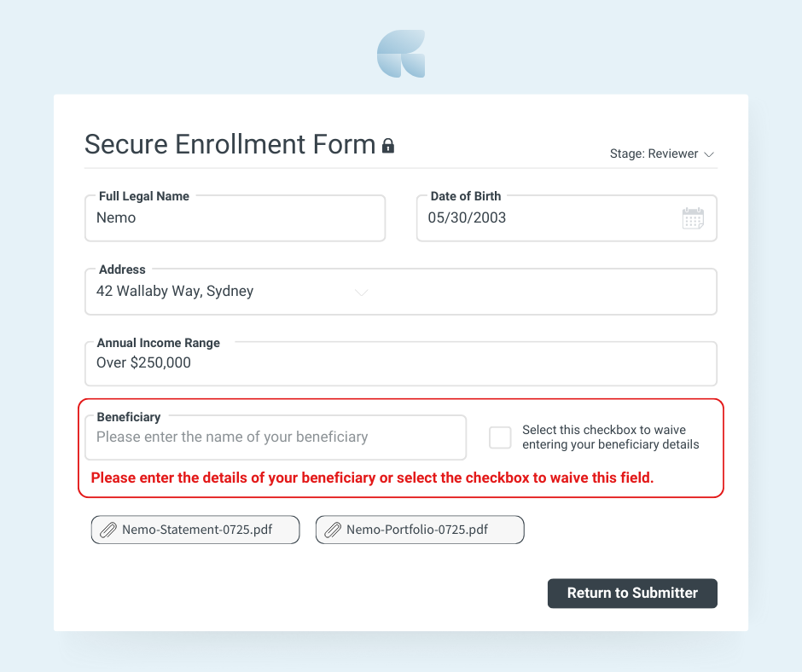Screen dimensions: 802x672
Task: Click the chevron next to Stage: Reviewer
Action: (x=709, y=154)
